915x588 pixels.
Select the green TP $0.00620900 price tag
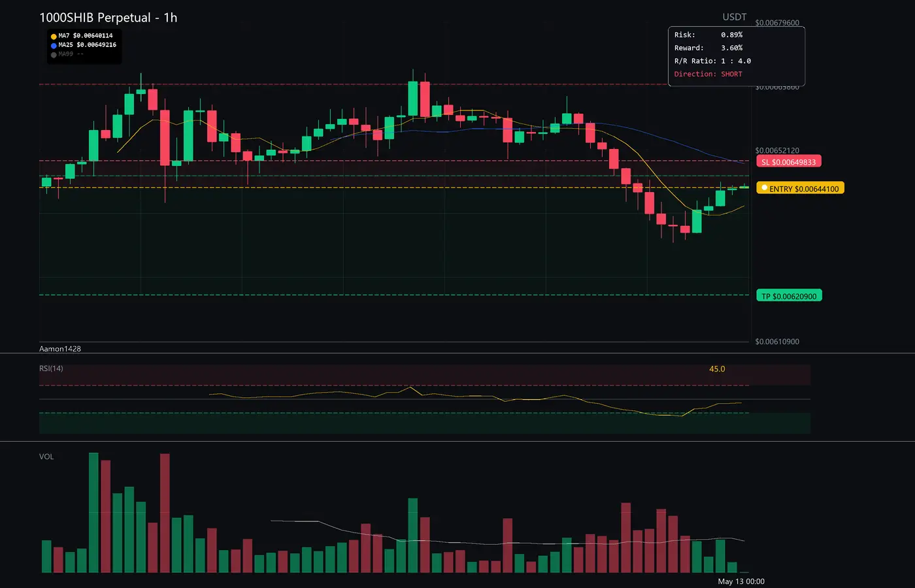789,296
